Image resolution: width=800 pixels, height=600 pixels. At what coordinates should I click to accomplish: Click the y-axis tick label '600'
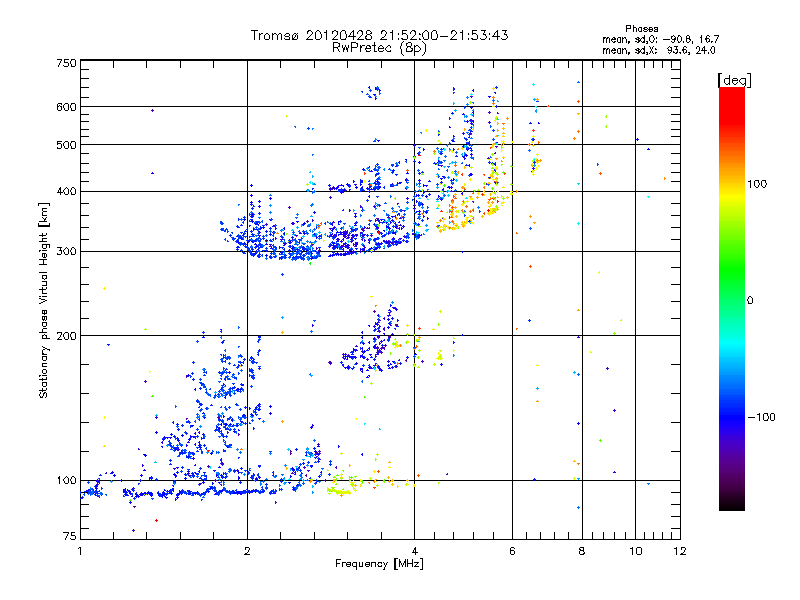click(x=67, y=107)
